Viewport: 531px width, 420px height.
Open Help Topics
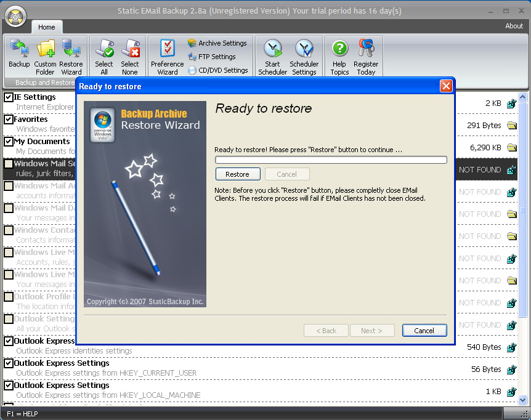click(339, 55)
